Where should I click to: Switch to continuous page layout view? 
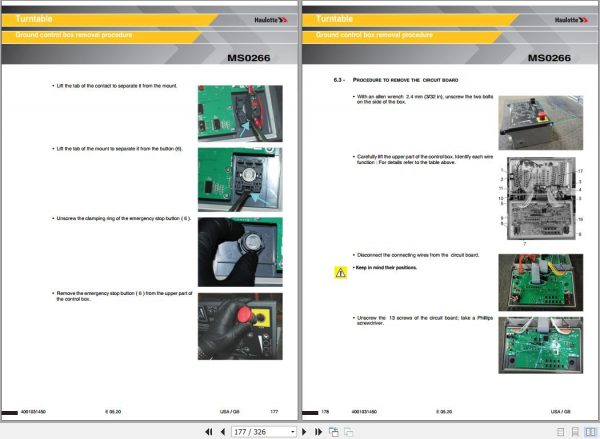coord(575,432)
